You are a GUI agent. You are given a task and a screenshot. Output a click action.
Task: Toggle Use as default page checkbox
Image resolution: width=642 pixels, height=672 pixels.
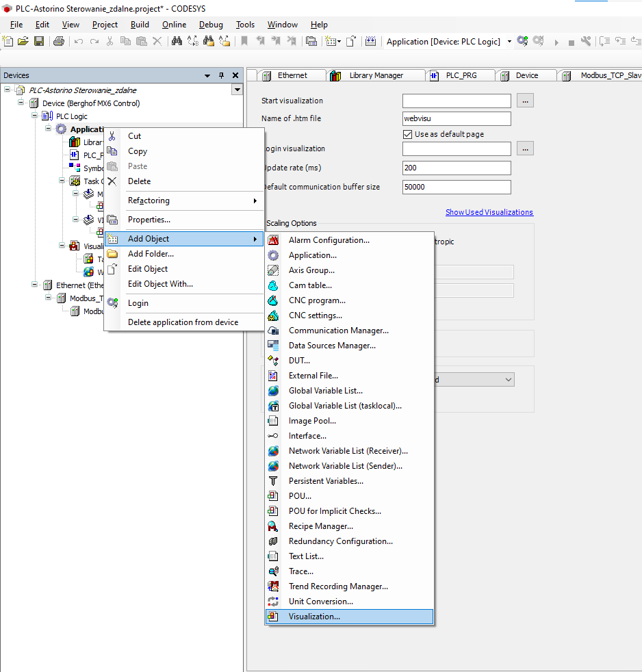point(407,134)
